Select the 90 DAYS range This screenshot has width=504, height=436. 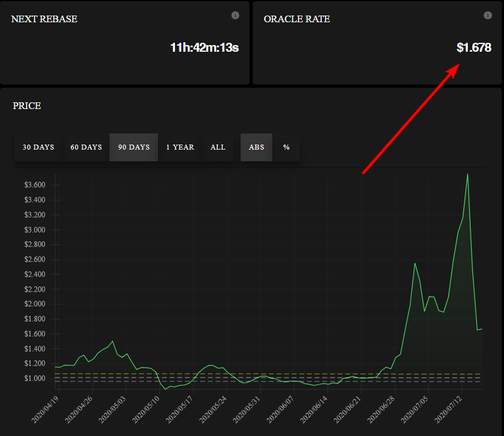pyautogui.click(x=134, y=147)
